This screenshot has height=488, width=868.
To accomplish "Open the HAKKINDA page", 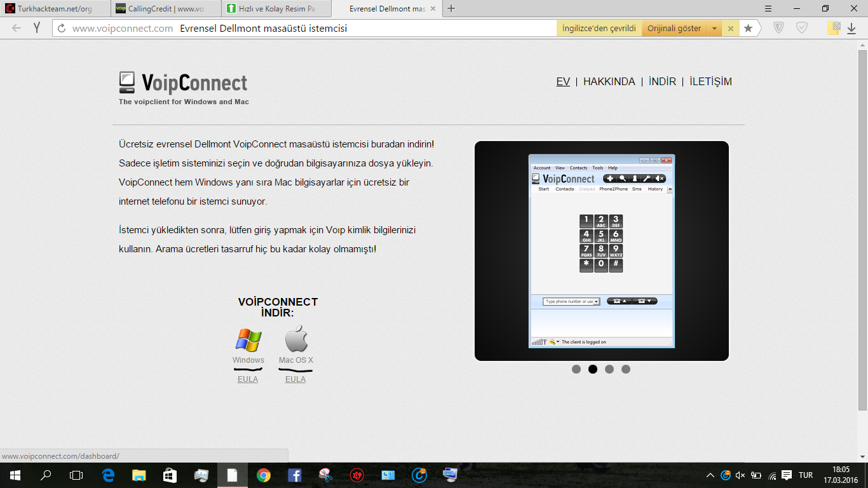I will coord(609,81).
